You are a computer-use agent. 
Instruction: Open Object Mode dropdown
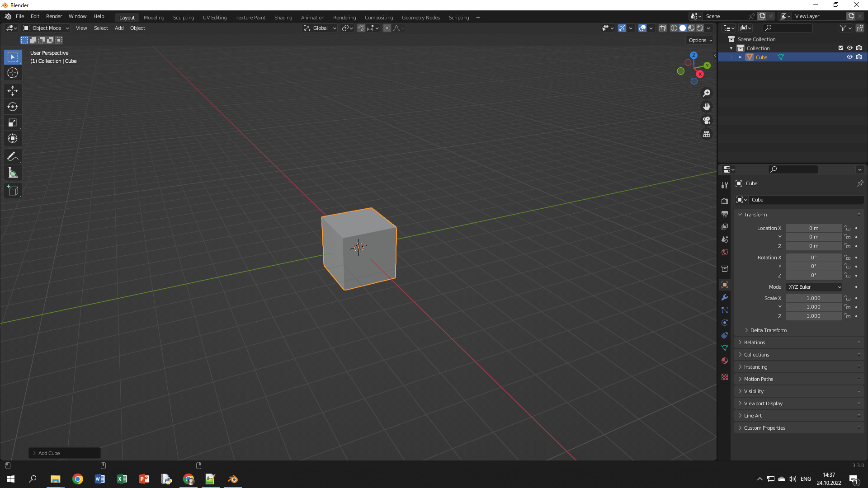[x=46, y=28]
